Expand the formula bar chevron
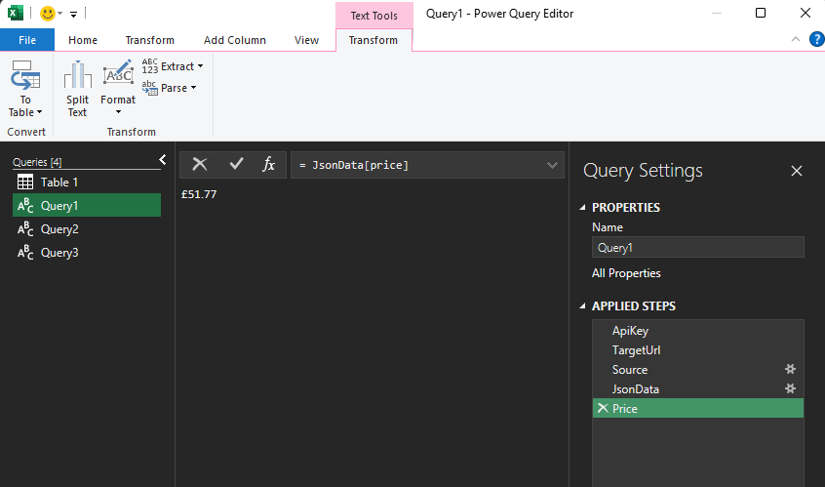The image size is (825, 487). (x=552, y=165)
